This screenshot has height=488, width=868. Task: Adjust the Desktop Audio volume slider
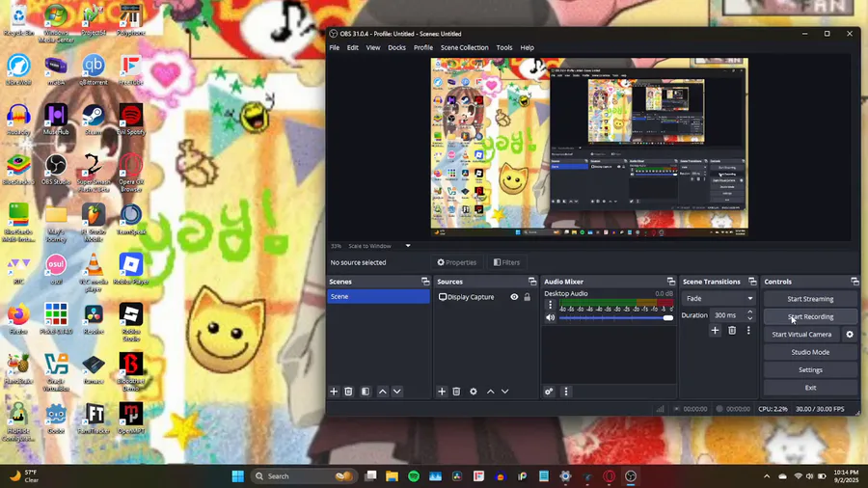(x=616, y=318)
